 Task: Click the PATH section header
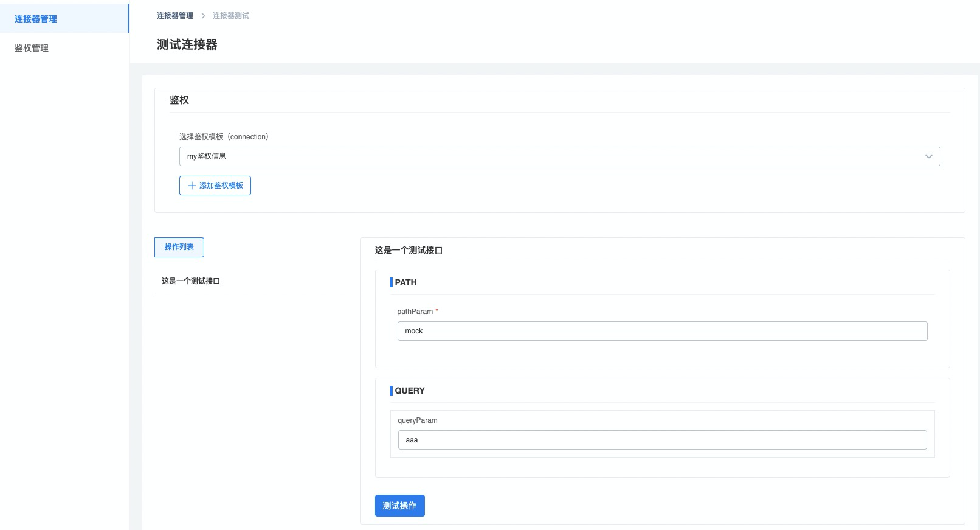coord(405,282)
